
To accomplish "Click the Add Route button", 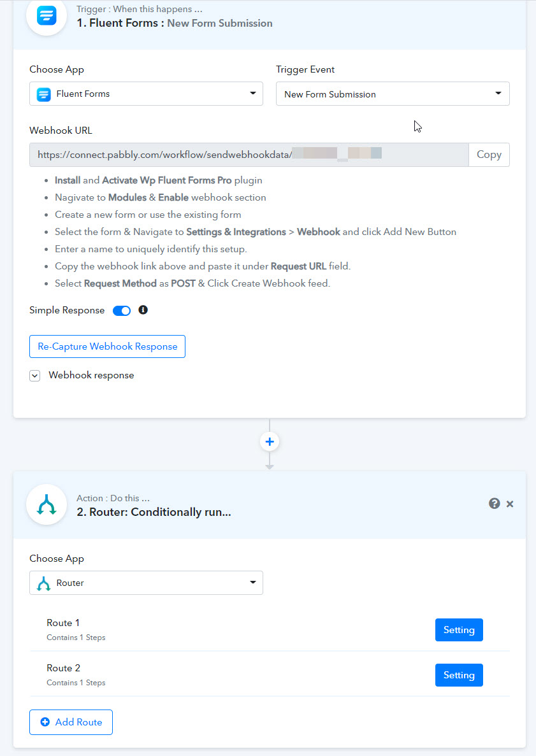I will click(x=71, y=722).
